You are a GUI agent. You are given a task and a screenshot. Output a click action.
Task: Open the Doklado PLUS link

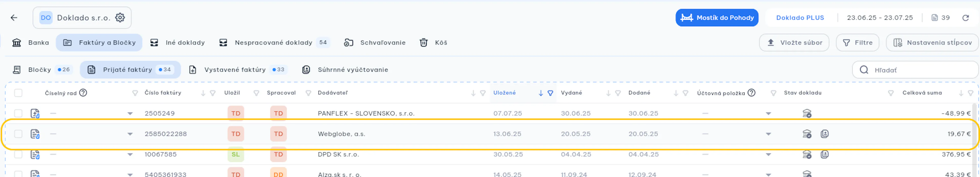pos(800,18)
